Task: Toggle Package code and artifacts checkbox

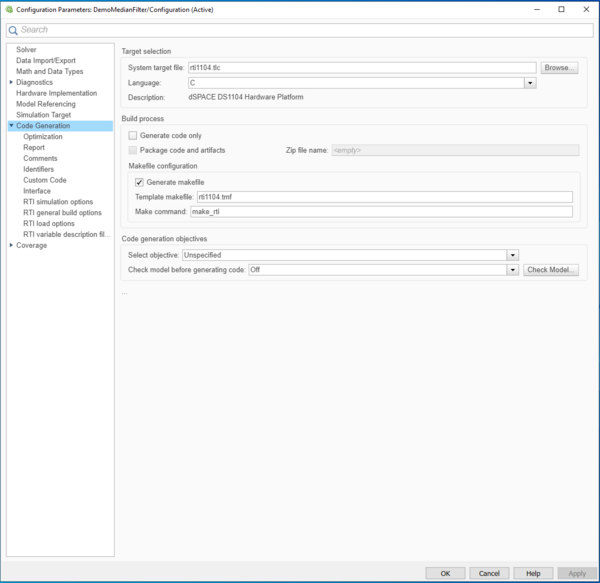Action: tap(133, 150)
